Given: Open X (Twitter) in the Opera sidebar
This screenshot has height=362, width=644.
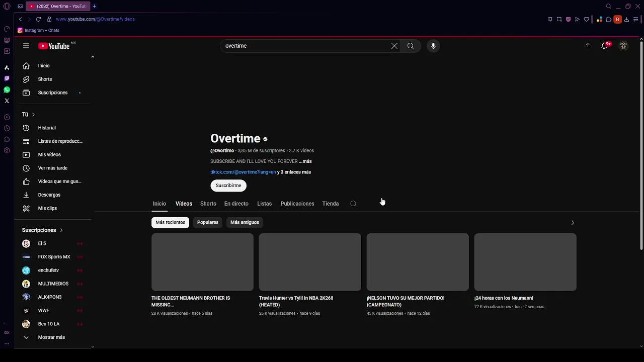Looking at the screenshot, I should pos(7,101).
